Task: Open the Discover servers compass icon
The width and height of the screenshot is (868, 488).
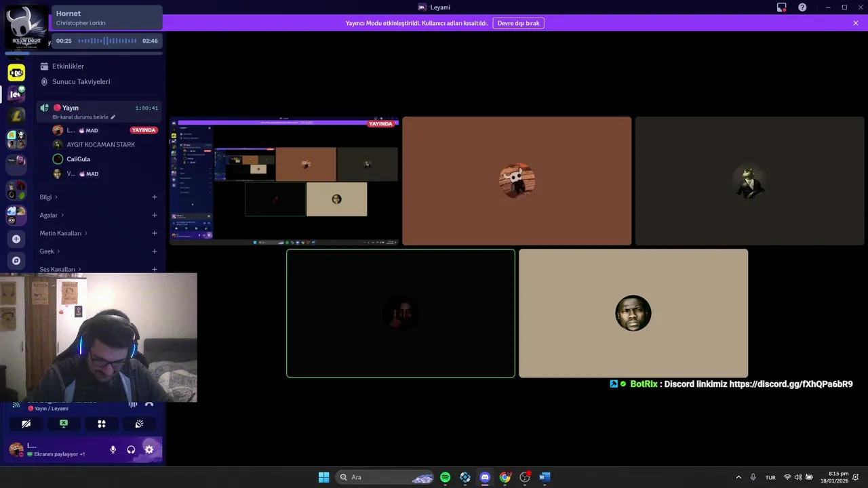Action: point(16,260)
